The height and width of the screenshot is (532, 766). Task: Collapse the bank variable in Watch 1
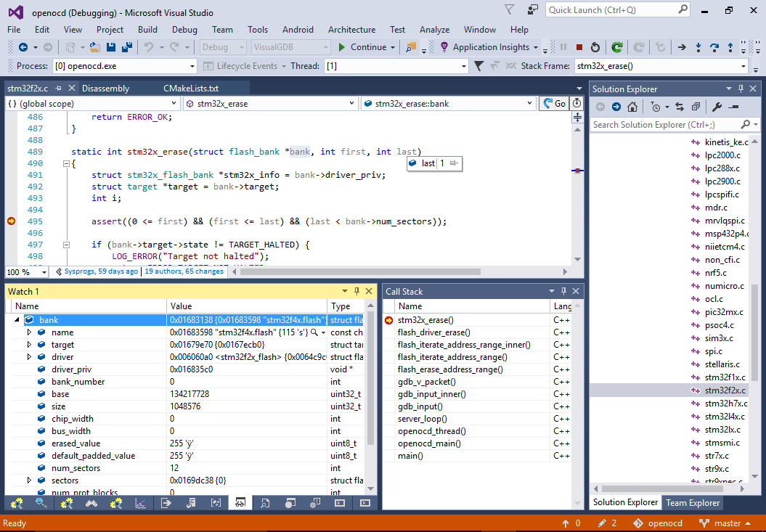point(17,320)
